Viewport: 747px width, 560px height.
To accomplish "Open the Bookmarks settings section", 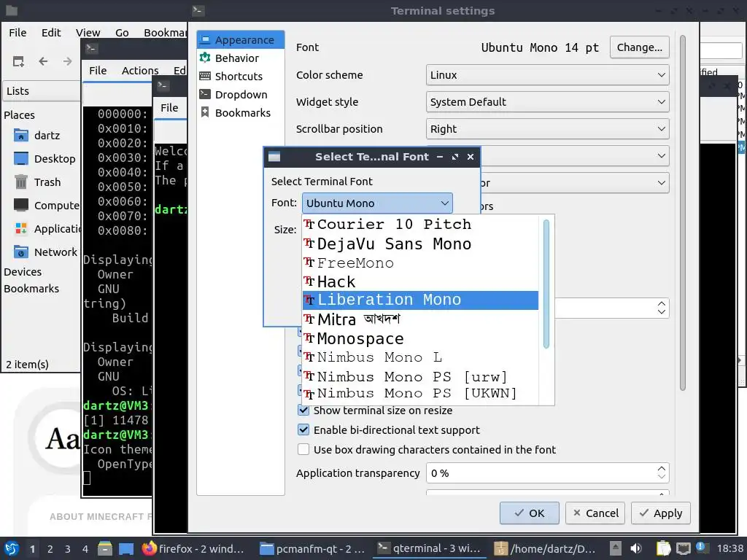I will (x=242, y=113).
